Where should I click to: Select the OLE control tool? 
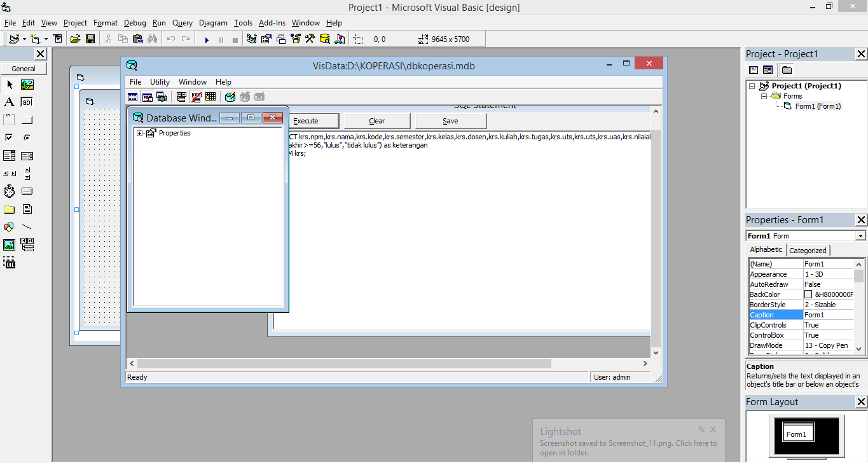tap(10, 263)
